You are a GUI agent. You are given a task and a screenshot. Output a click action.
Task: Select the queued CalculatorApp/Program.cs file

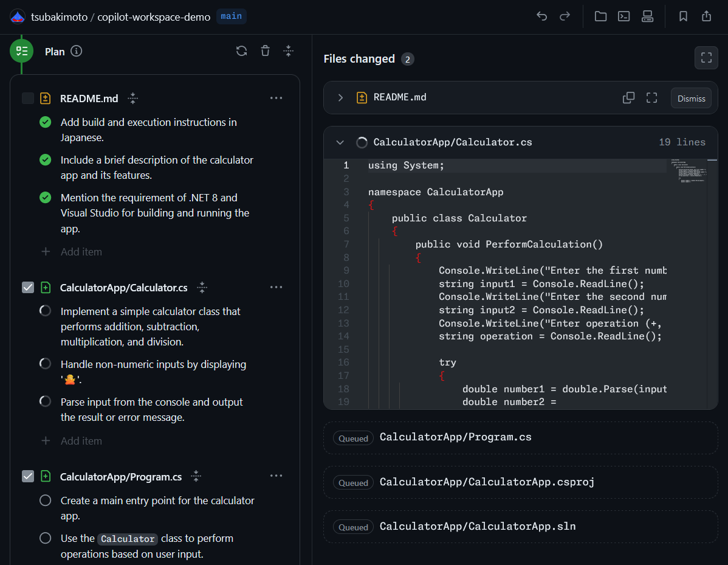click(520, 437)
